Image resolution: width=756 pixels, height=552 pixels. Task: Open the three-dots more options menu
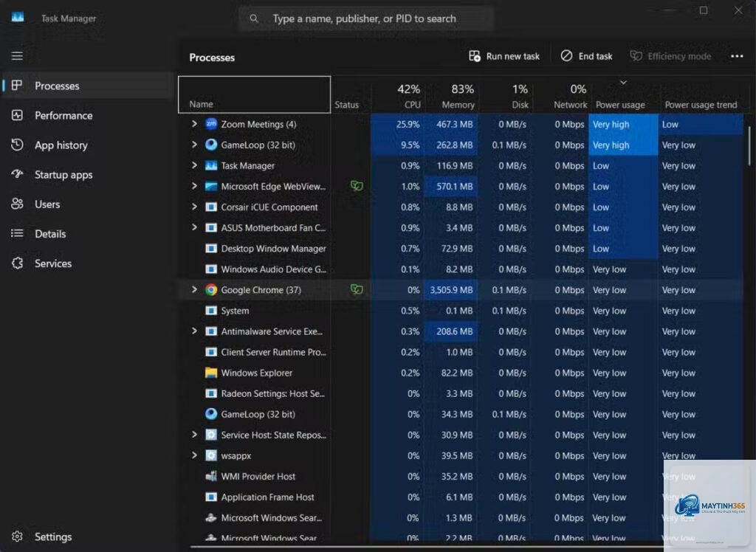point(737,56)
